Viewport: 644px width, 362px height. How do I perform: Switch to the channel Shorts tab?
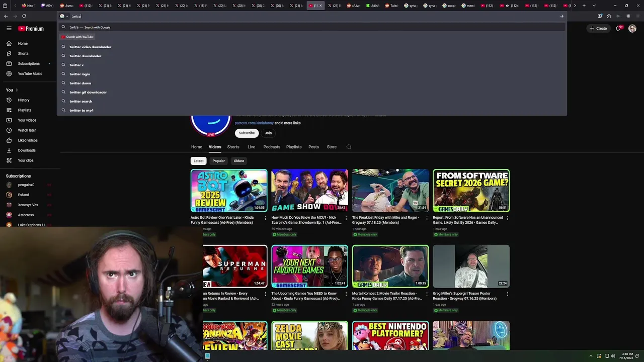pyautogui.click(x=233, y=147)
